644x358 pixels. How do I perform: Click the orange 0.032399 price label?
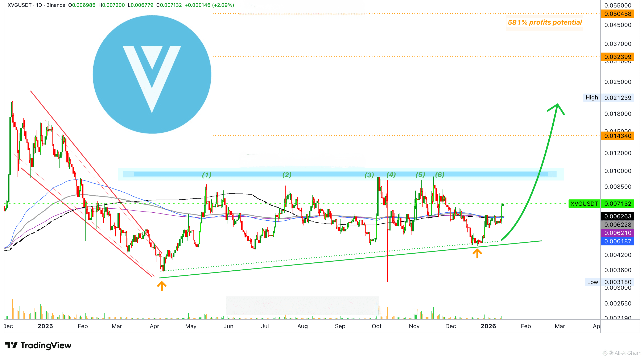617,57
